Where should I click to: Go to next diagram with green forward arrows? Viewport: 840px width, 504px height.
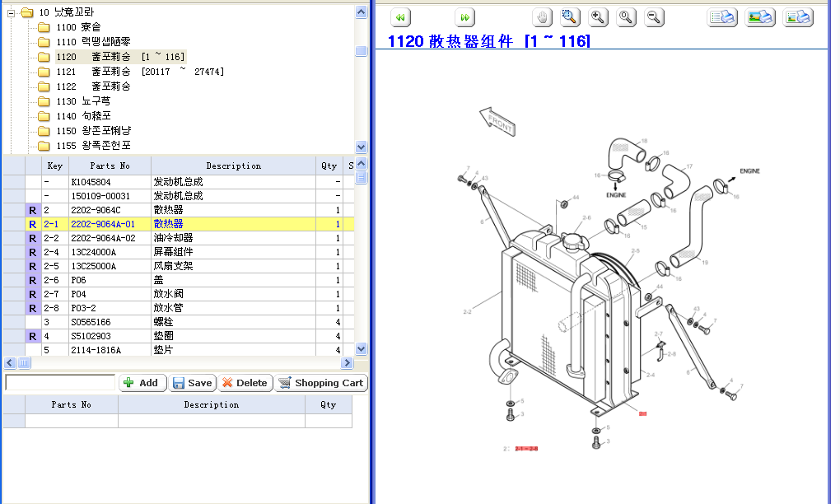point(464,17)
